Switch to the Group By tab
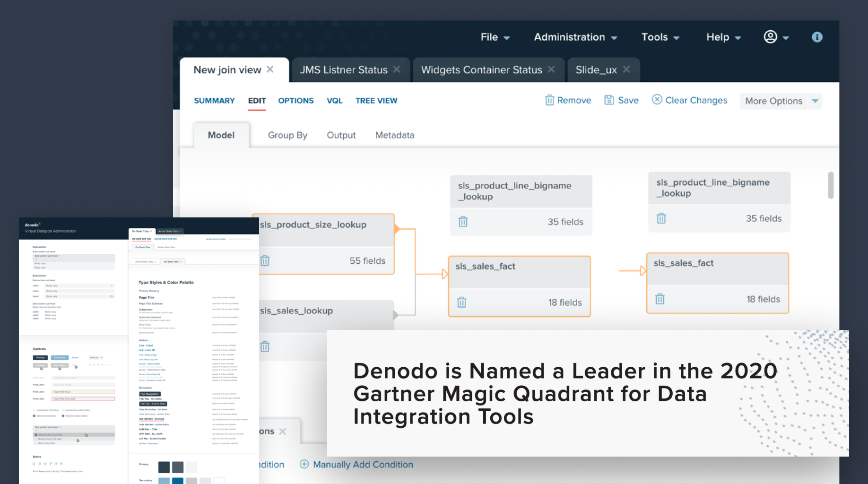868x484 pixels. (287, 135)
